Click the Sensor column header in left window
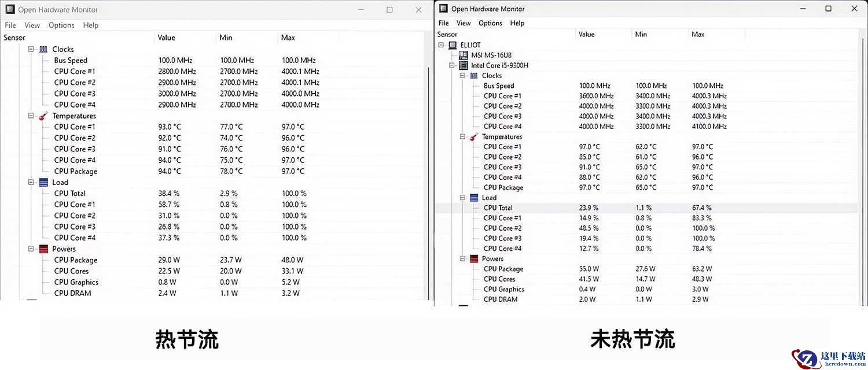This screenshot has width=868, height=370. (78, 38)
